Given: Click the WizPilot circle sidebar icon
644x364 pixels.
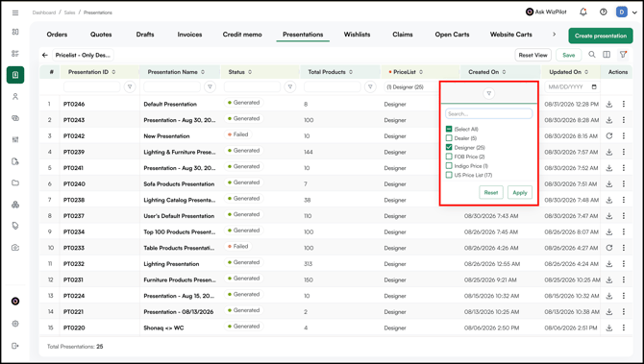Looking at the screenshot, I should (x=15, y=302).
